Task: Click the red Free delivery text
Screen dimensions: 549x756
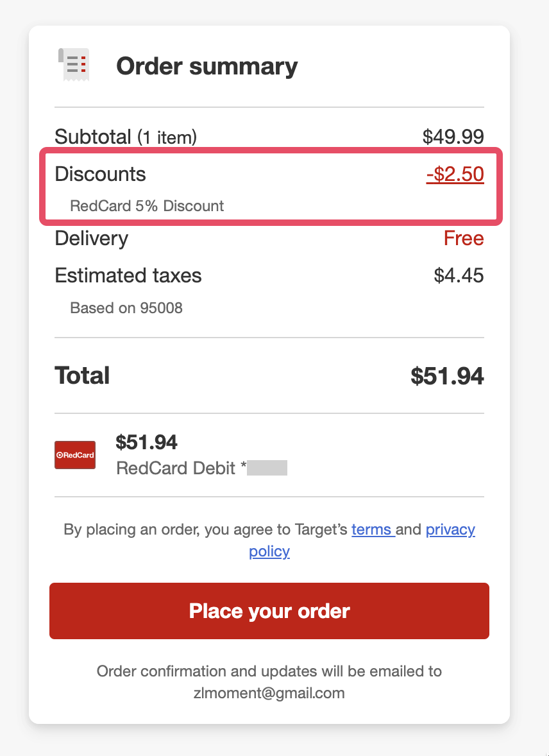Action: click(464, 239)
